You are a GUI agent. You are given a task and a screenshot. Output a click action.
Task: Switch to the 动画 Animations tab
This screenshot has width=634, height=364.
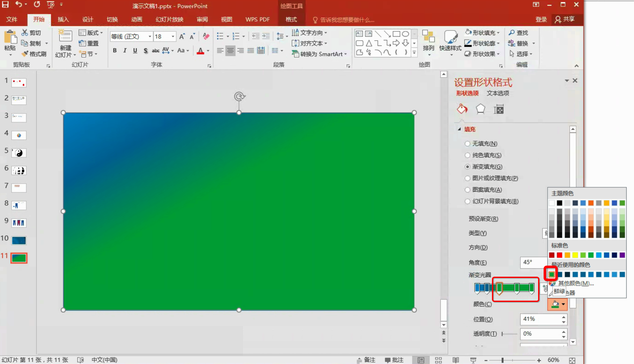[137, 19]
